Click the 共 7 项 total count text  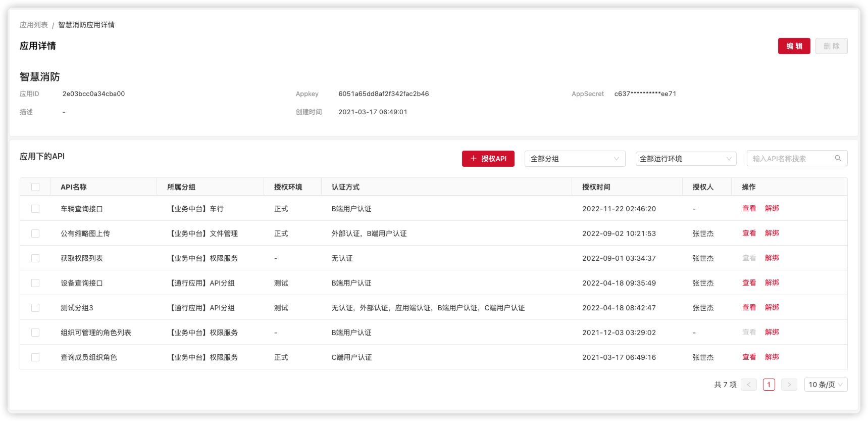[725, 385]
